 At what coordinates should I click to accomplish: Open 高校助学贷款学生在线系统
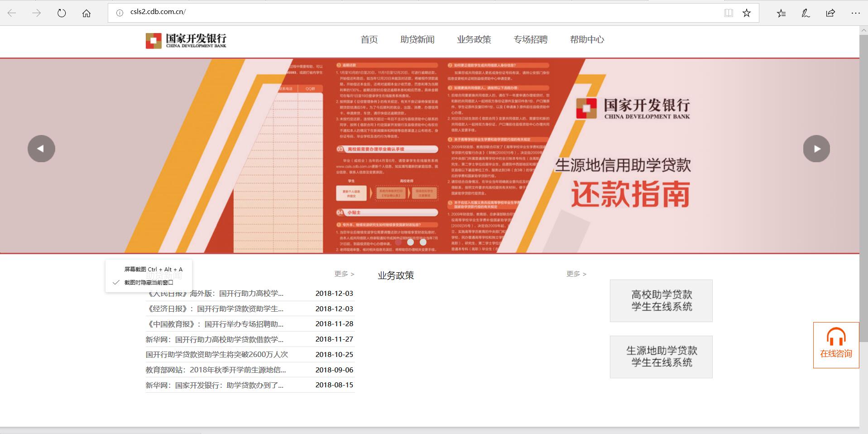[661, 300]
